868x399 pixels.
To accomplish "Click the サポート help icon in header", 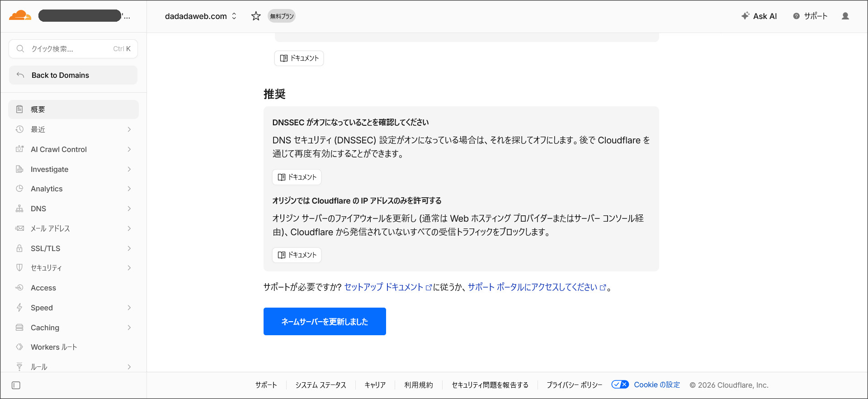I will (x=797, y=16).
